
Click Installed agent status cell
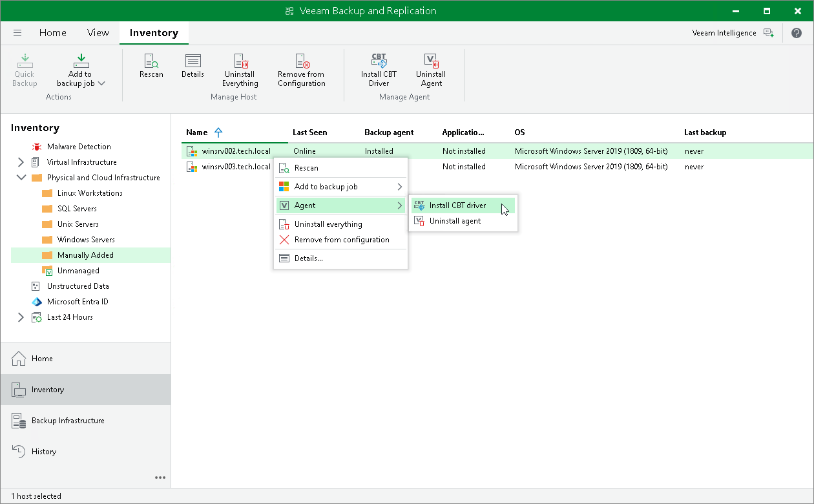[379, 151]
